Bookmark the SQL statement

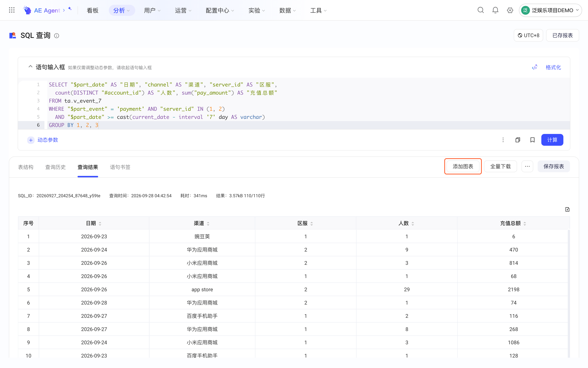532,140
